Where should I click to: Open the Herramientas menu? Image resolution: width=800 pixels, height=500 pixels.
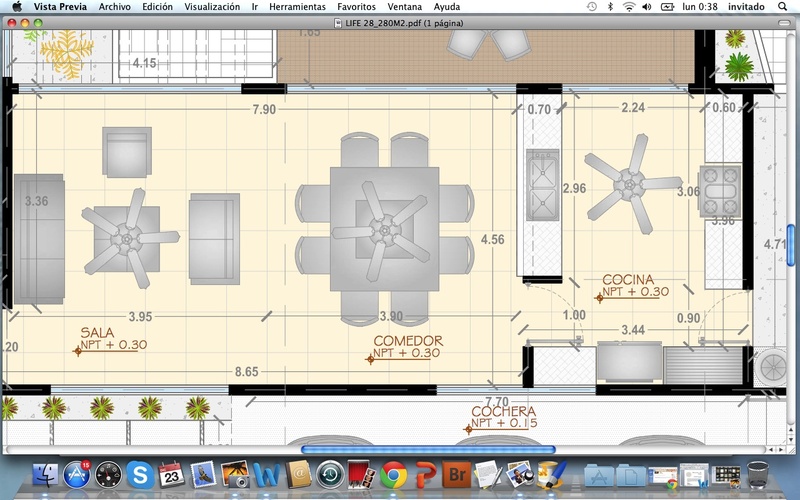[298, 6]
